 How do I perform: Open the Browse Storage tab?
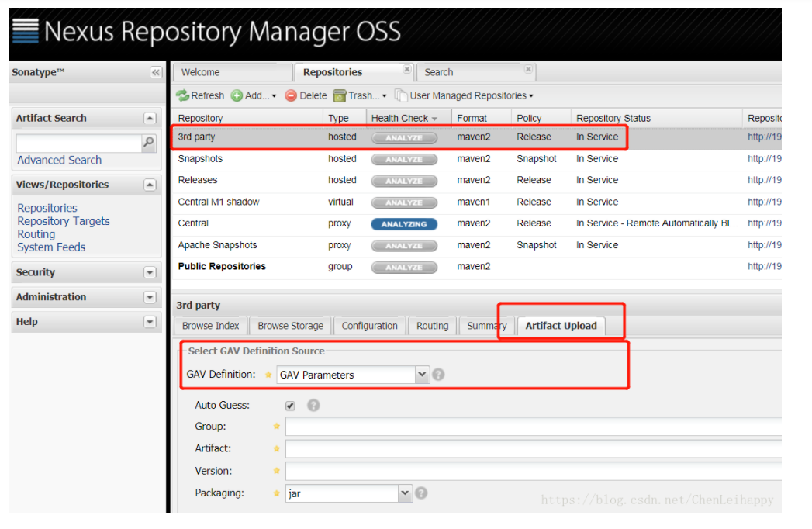click(x=291, y=326)
